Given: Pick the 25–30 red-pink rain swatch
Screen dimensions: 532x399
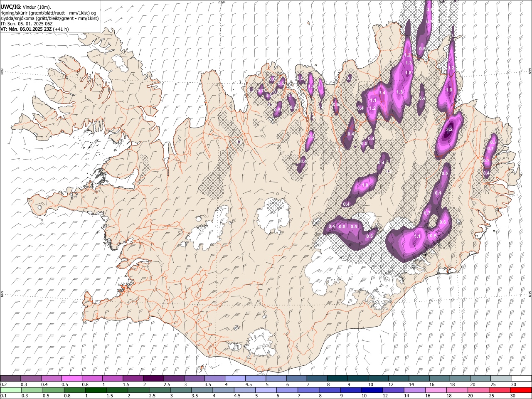Looking at the screenshot, I should pyautogui.click(x=499, y=390).
